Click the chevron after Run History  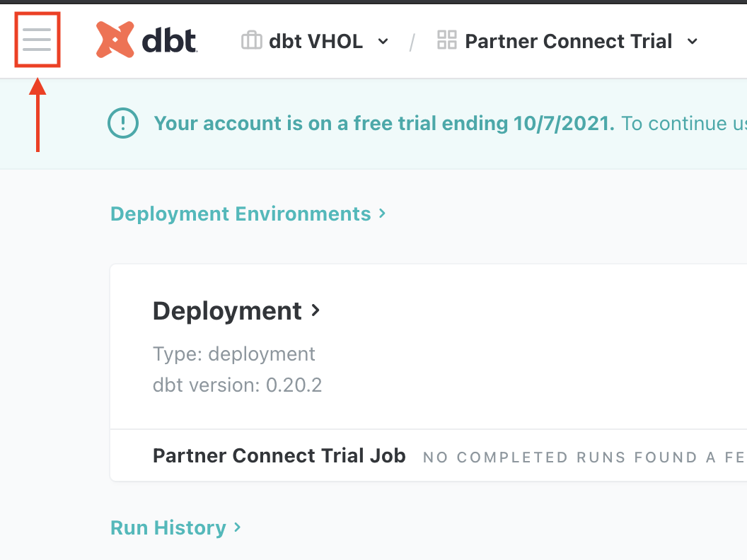pyautogui.click(x=238, y=527)
